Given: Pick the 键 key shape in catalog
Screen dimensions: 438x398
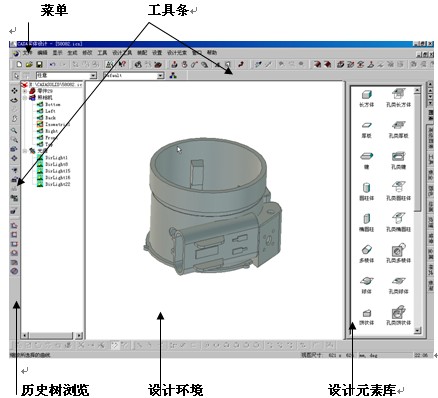Looking at the screenshot, I should click(x=366, y=160).
